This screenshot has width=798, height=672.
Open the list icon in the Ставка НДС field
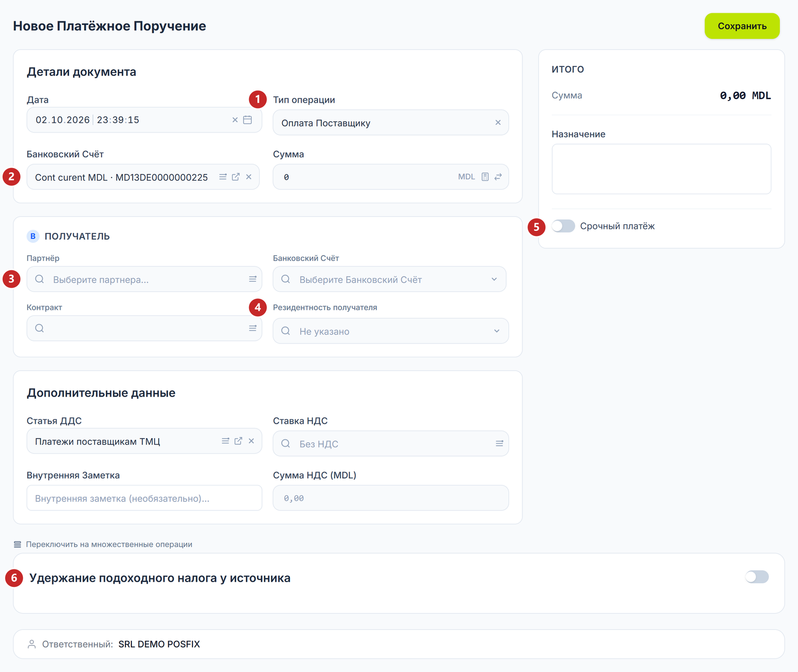click(500, 443)
